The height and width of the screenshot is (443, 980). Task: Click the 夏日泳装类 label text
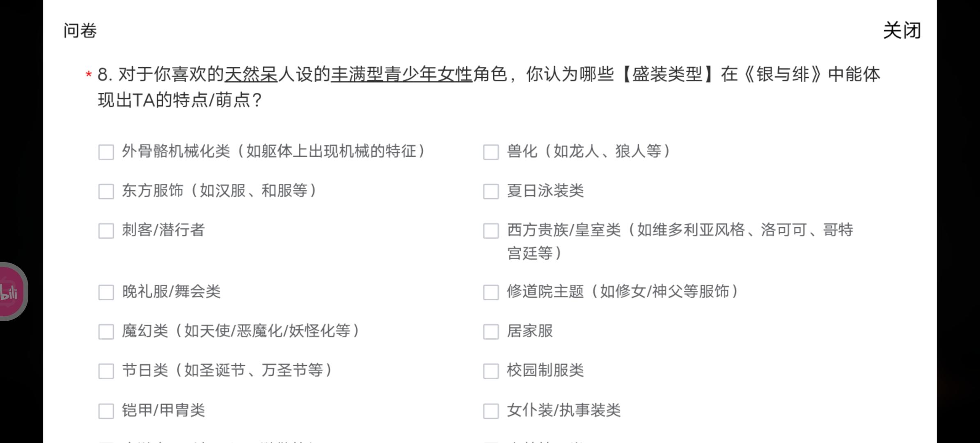pos(545,191)
